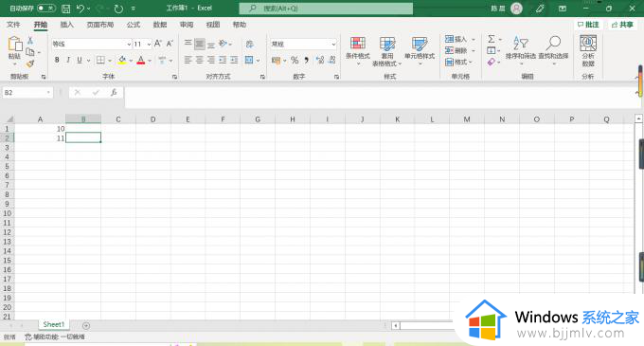Image resolution: width=644 pixels, height=346 pixels.
Task: Click the AutoSum sigma icon
Action: pyautogui.click(x=492, y=39)
